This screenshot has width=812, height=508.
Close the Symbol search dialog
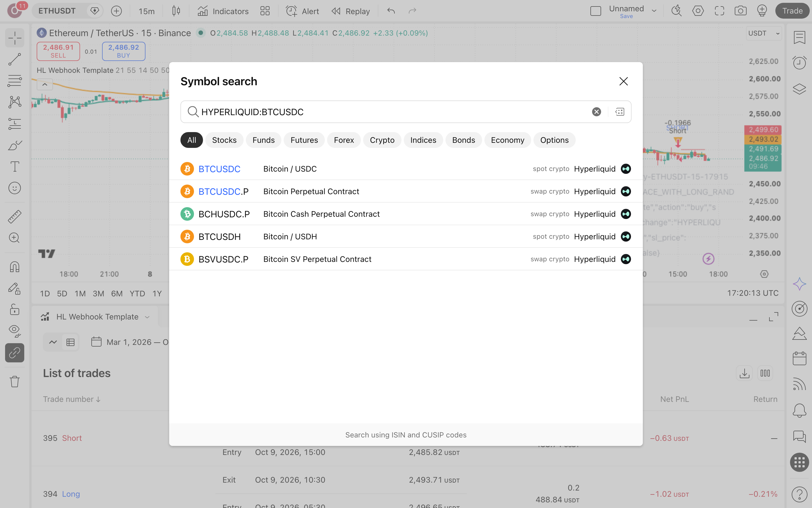coord(623,81)
